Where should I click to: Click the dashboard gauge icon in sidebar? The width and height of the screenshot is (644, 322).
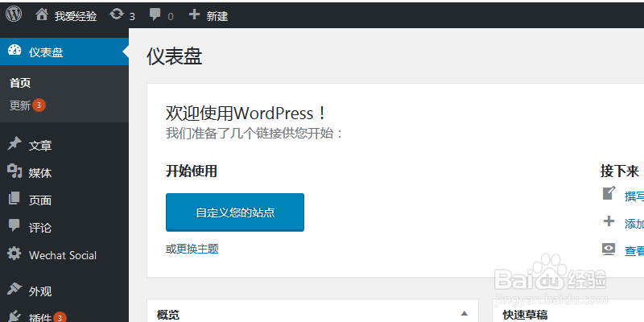coord(14,50)
